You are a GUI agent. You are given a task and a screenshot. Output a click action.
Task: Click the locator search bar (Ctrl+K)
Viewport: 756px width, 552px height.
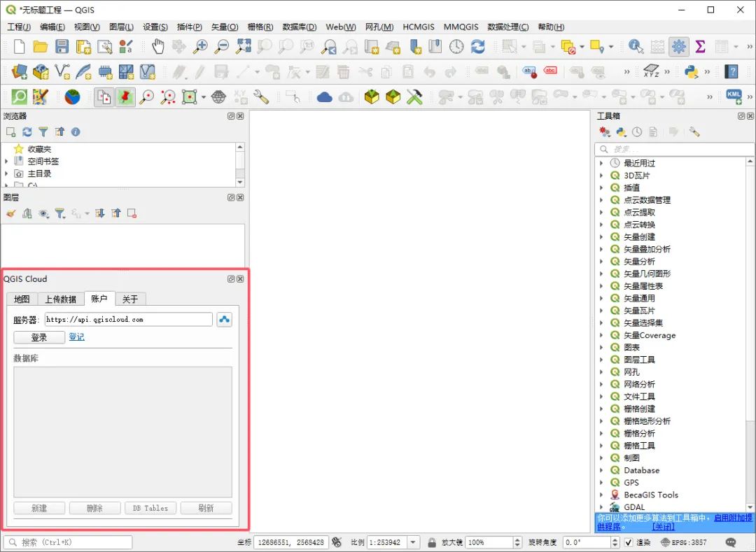68,542
